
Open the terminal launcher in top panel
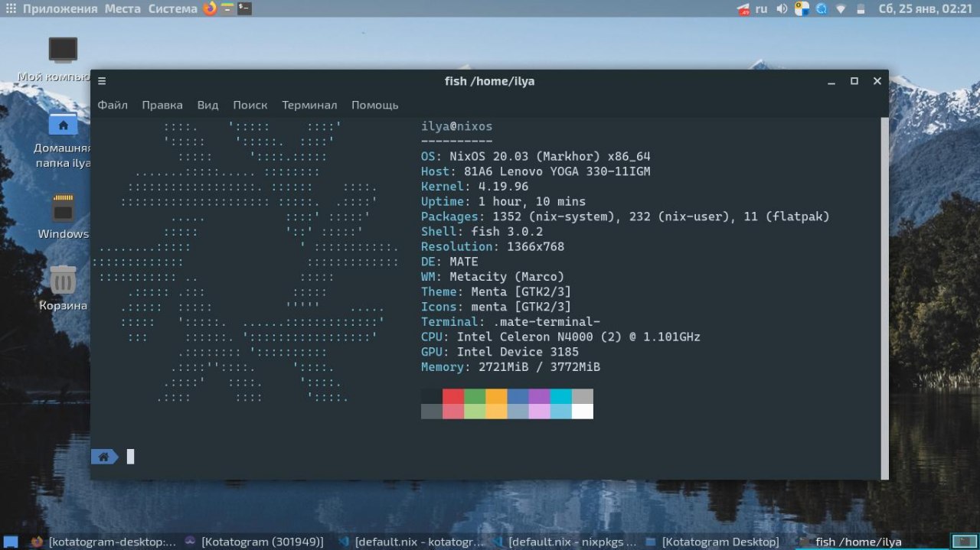(244, 9)
